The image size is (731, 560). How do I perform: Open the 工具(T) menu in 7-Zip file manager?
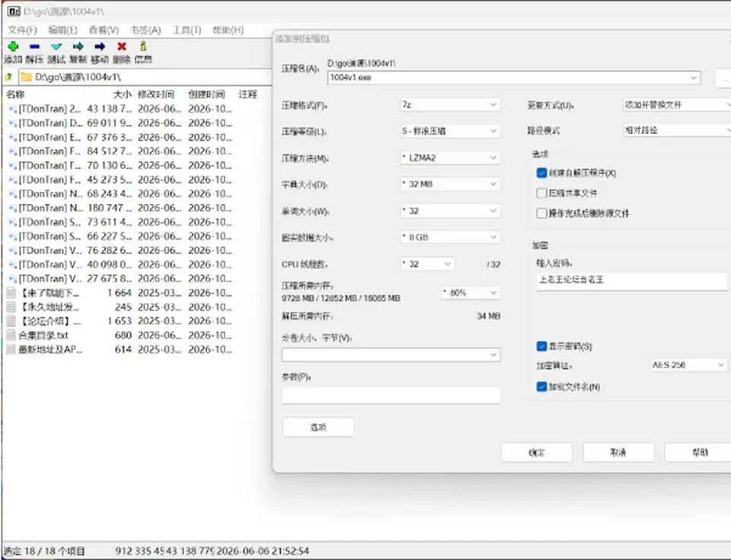click(x=187, y=30)
